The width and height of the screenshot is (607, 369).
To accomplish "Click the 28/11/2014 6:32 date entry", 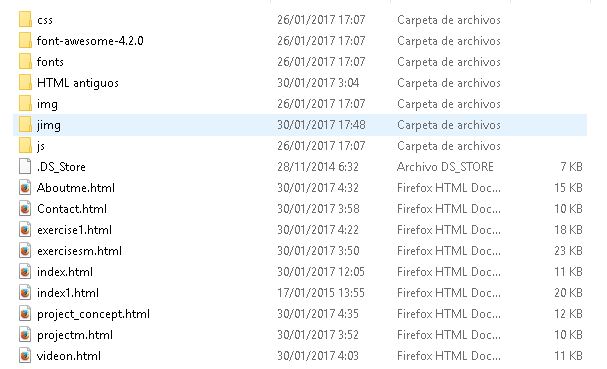I will point(318,166).
